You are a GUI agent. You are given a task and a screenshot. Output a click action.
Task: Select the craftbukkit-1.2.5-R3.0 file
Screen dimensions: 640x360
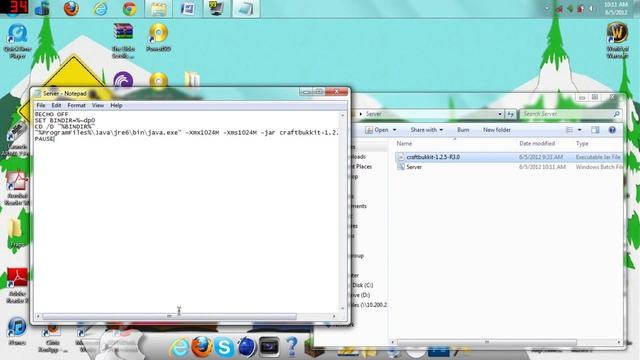coord(509,157)
